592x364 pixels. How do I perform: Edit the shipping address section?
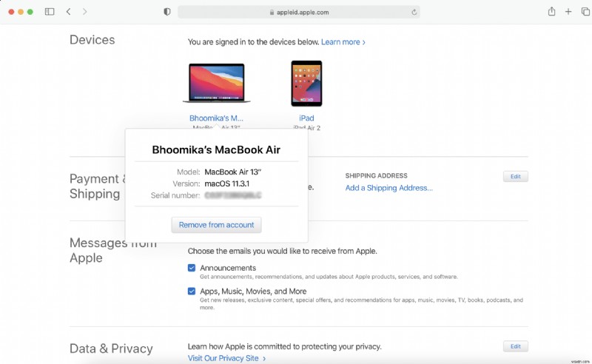pyautogui.click(x=515, y=176)
